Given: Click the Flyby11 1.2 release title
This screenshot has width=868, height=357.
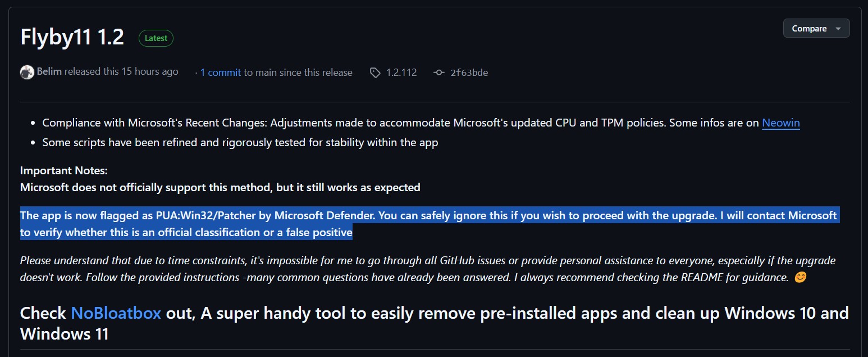Looking at the screenshot, I should pos(72,37).
